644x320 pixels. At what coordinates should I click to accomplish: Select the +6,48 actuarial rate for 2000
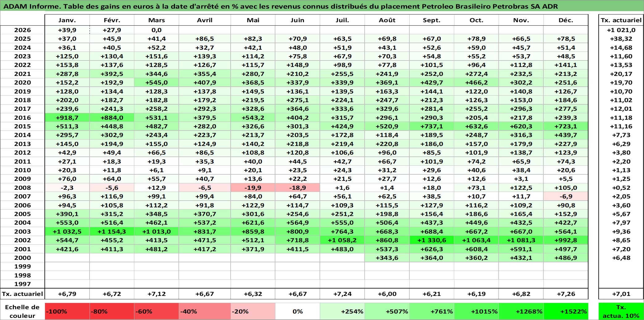click(621, 258)
